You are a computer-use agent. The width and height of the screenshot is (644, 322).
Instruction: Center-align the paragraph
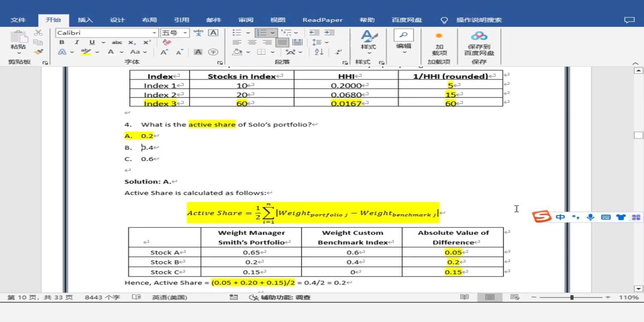click(x=252, y=42)
